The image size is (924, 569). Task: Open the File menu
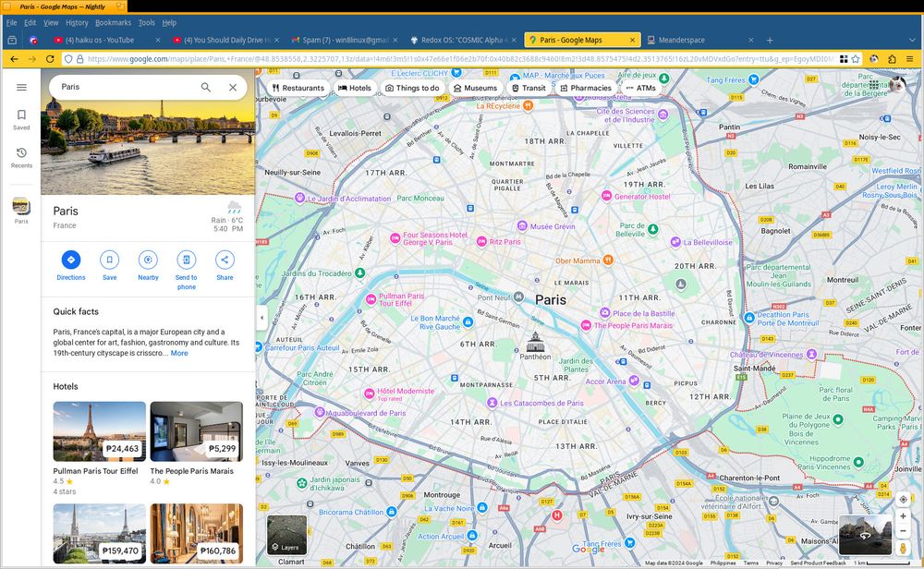11,22
